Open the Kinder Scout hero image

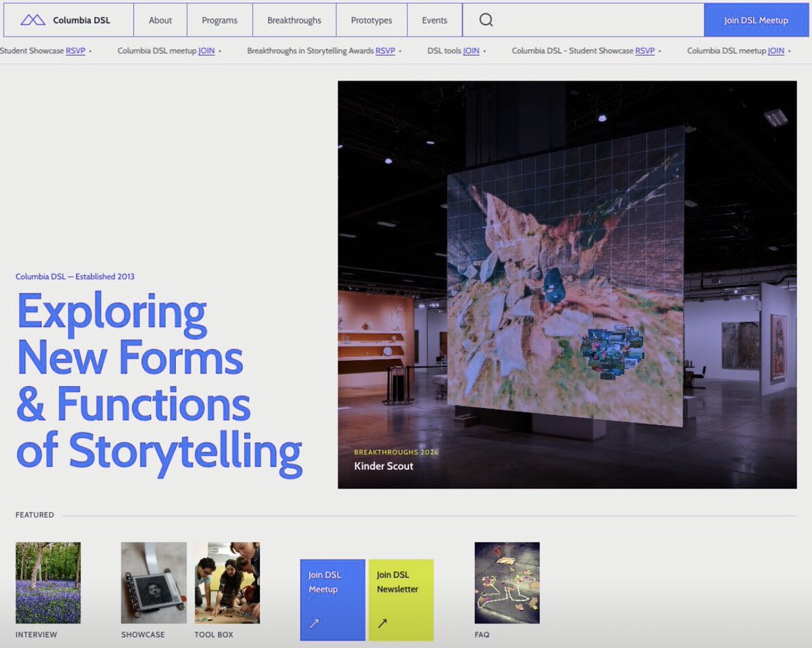567,284
